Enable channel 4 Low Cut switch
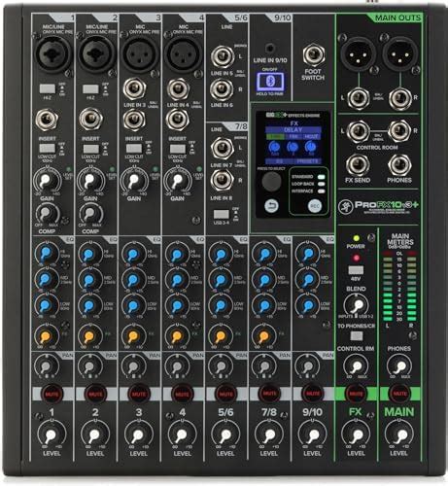The image size is (448, 486). 178,149
